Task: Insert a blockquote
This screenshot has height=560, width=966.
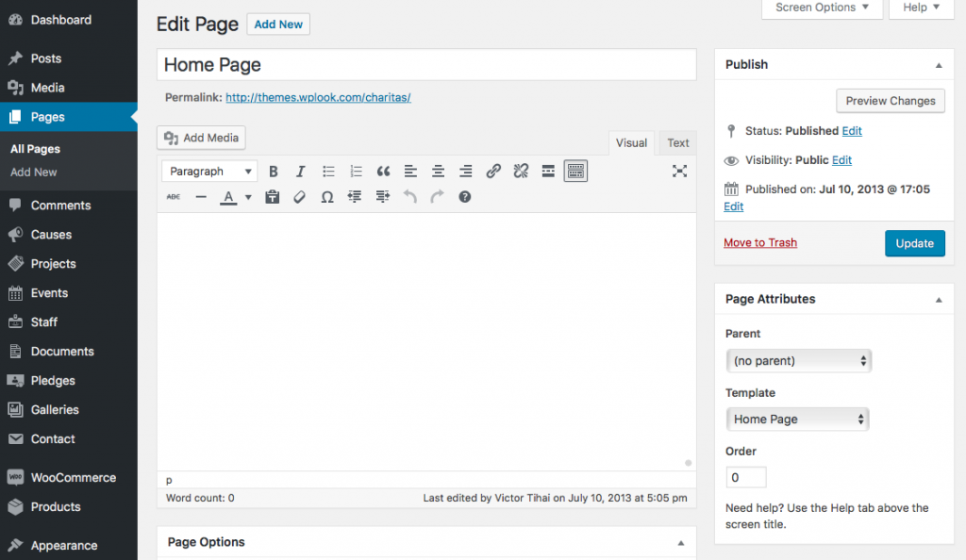Action: (383, 171)
